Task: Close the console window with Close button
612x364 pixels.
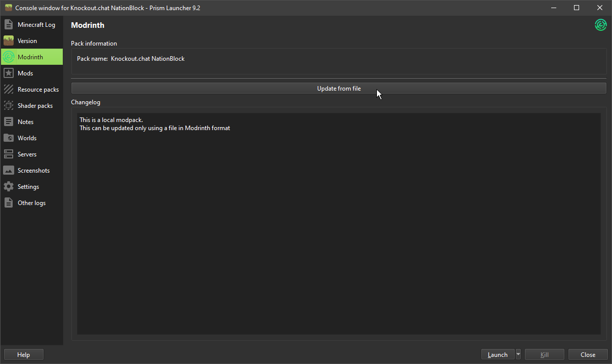Action: click(x=588, y=354)
